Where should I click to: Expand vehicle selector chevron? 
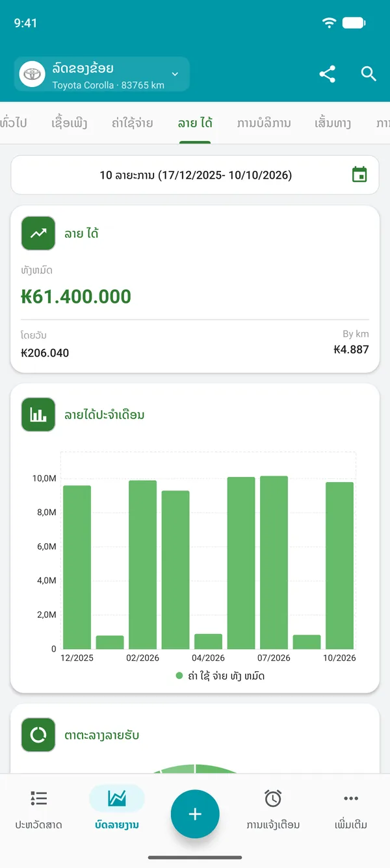click(174, 74)
